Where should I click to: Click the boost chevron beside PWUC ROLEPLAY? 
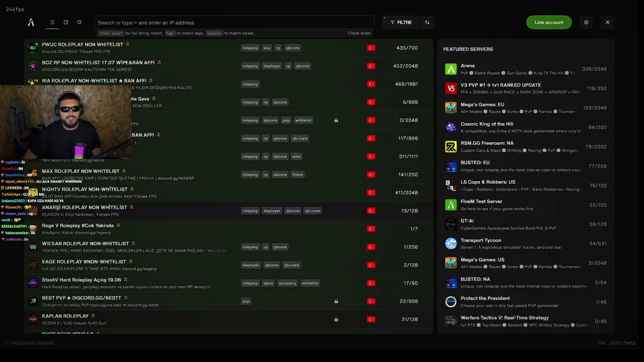128,44
